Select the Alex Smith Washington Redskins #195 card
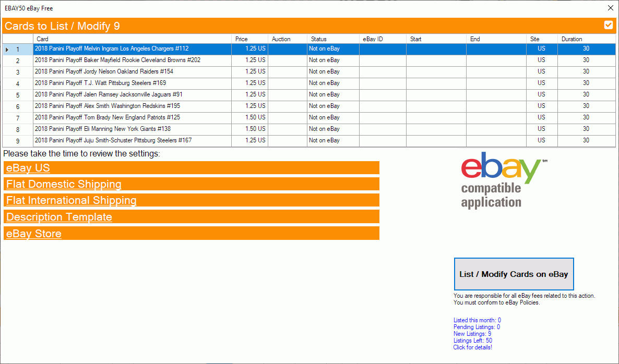Viewport: 619px width, 364px height. 132,106
